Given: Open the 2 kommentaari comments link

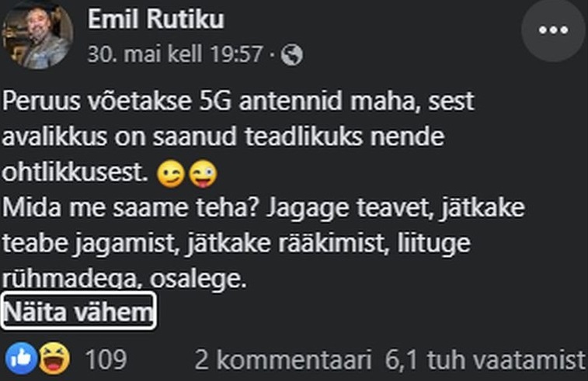Looking at the screenshot, I should click(284, 359).
